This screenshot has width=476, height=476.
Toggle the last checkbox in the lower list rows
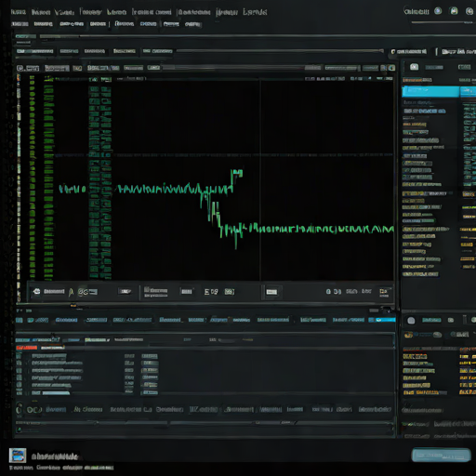tap(19, 393)
